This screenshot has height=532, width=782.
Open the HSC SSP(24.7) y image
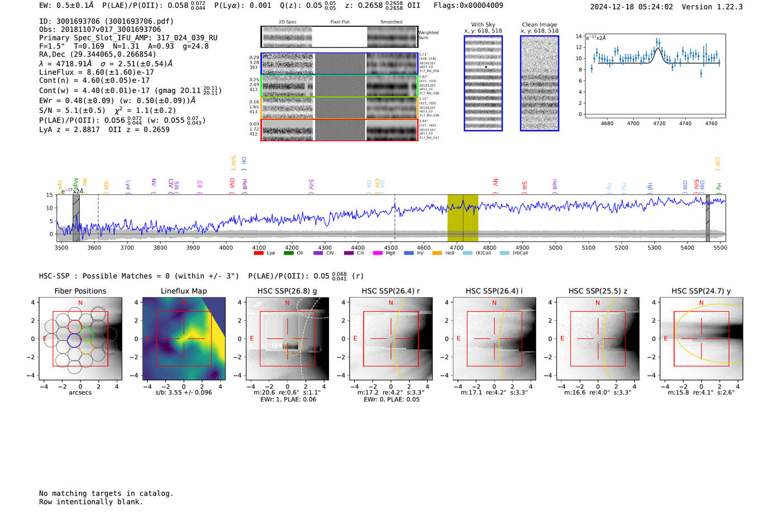point(702,339)
